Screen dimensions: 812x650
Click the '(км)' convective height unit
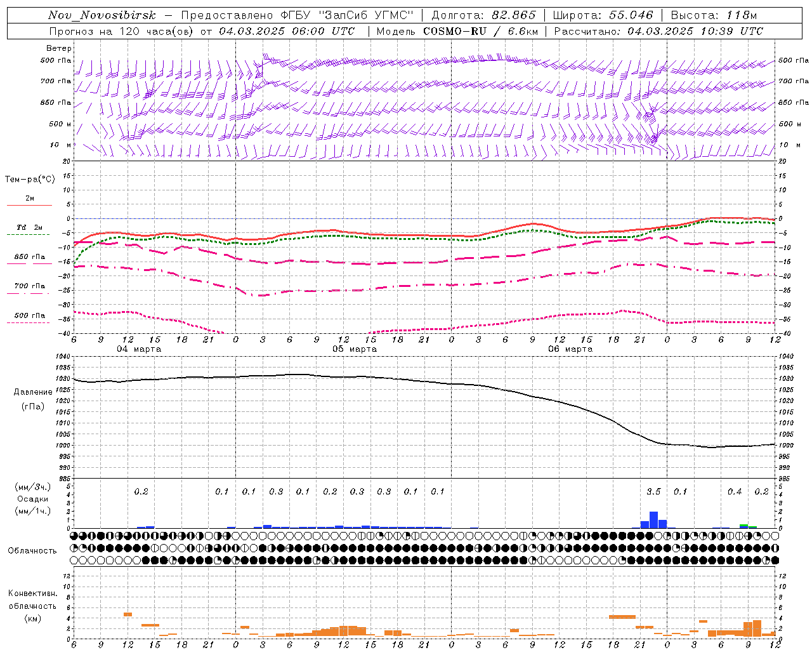pos(32,618)
